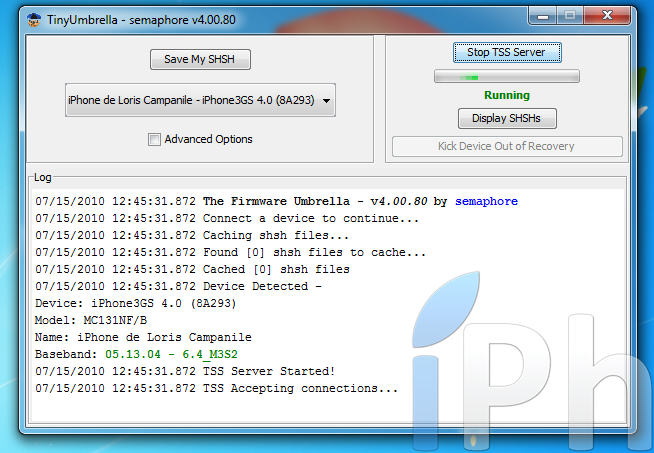Enable the Advanced Options checkbox

click(154, 140)
